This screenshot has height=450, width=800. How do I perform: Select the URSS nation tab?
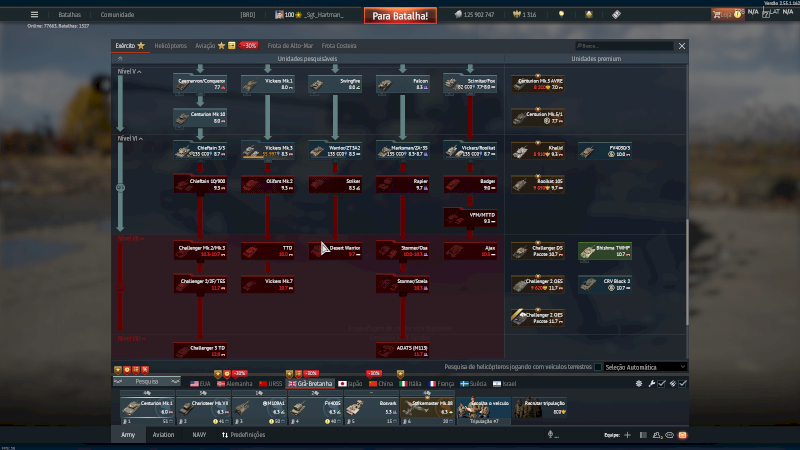(270, 384)
